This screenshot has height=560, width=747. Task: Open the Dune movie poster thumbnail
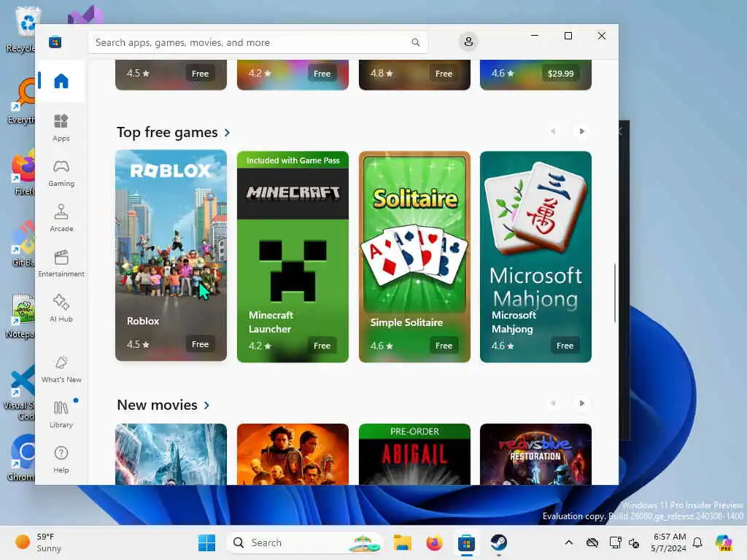point(293,454)
